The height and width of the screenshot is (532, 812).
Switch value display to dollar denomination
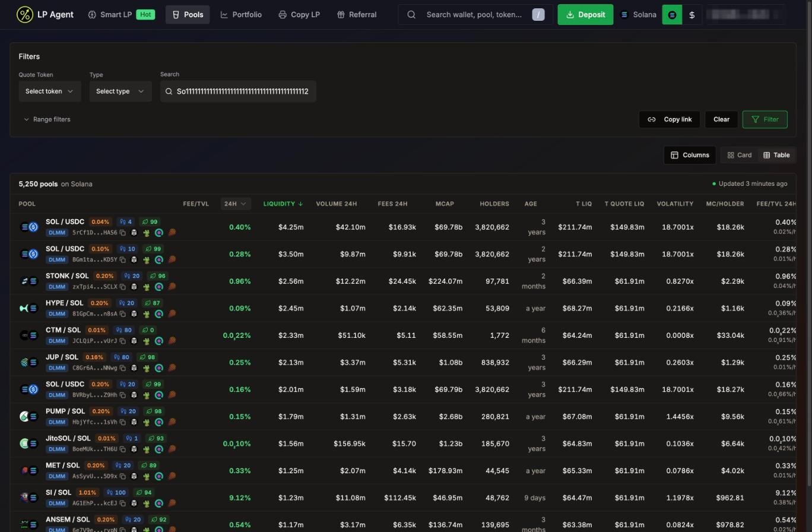(x=692, y=15)
